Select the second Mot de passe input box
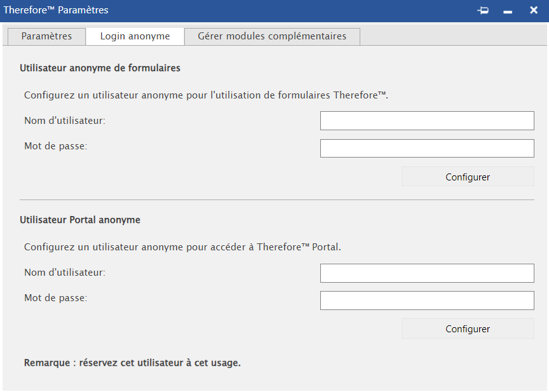549x392 pixels. click(427, 300)
